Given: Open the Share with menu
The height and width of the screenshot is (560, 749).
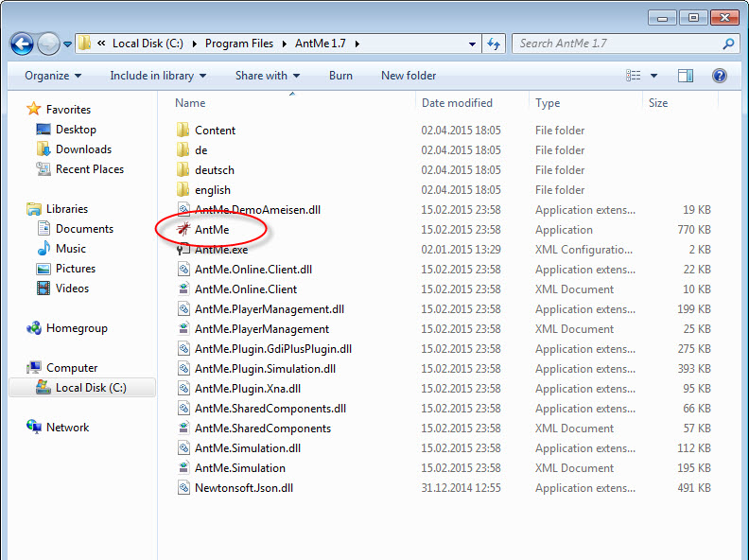Looking at the screenshot, I should coord(267,76).
